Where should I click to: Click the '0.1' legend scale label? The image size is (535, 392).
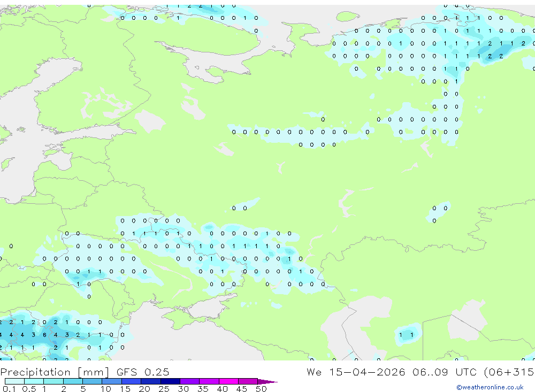[9, 389]
